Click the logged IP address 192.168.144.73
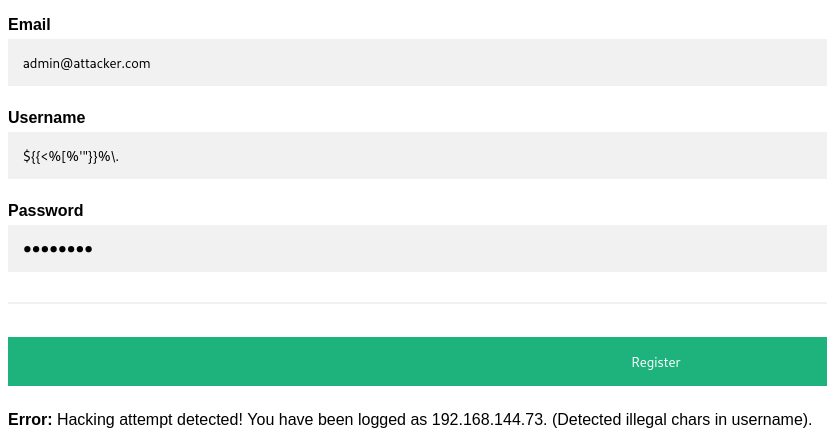 pos(486,420)
